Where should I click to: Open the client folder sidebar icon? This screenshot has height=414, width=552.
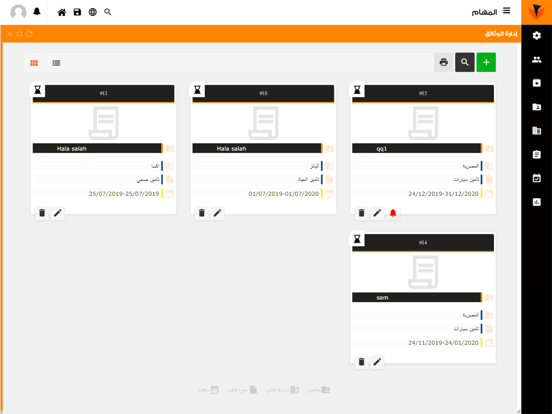click(x=537, y=107)
